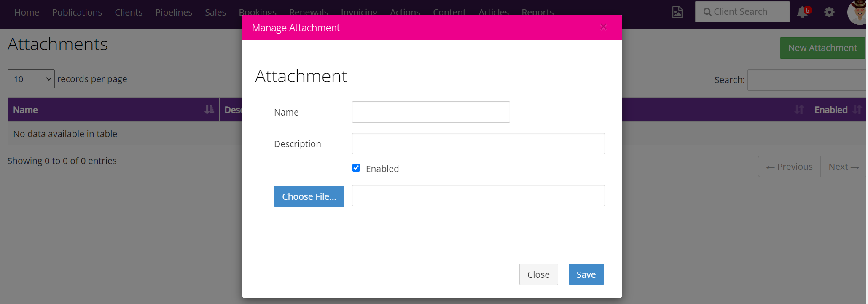The width and height of the screenshot is (868, 304).
Task: Open the settings gear icon
Action: [x=829, y=12]
